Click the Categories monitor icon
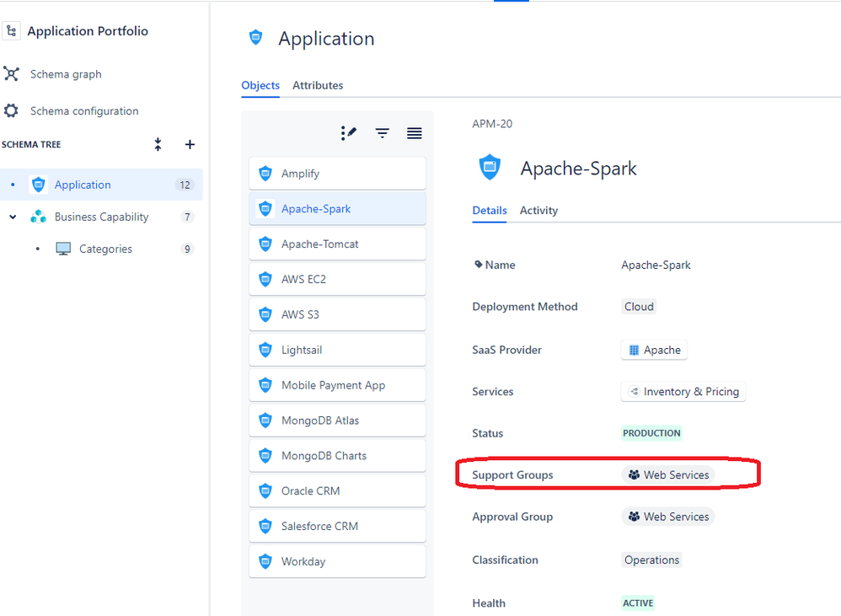 [63, 249]
